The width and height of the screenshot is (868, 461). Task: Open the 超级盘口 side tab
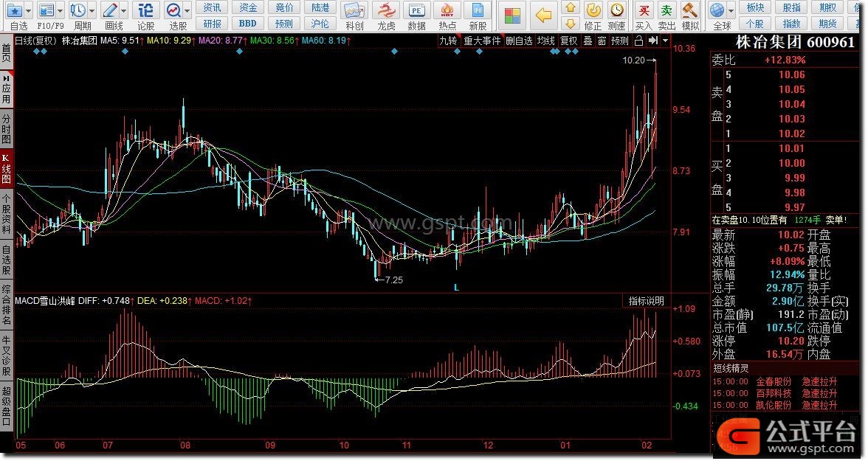[x=6, y=406]
